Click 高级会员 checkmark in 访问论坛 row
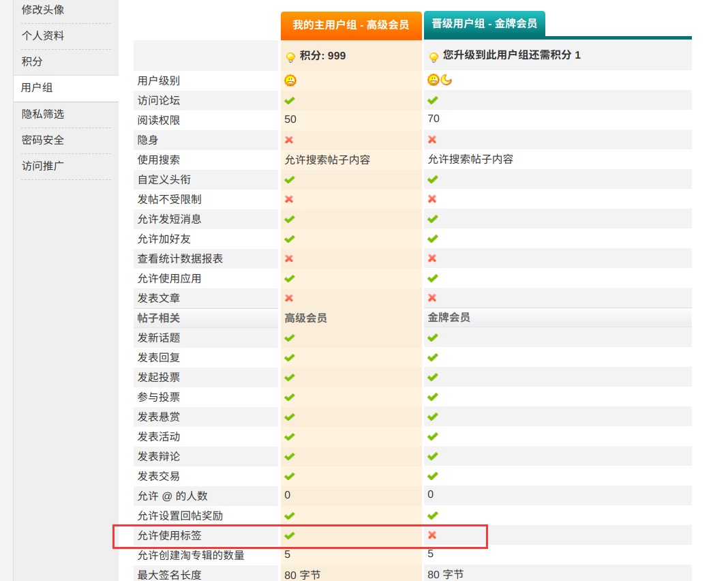728x581 pixels. (x=290, y=101)
